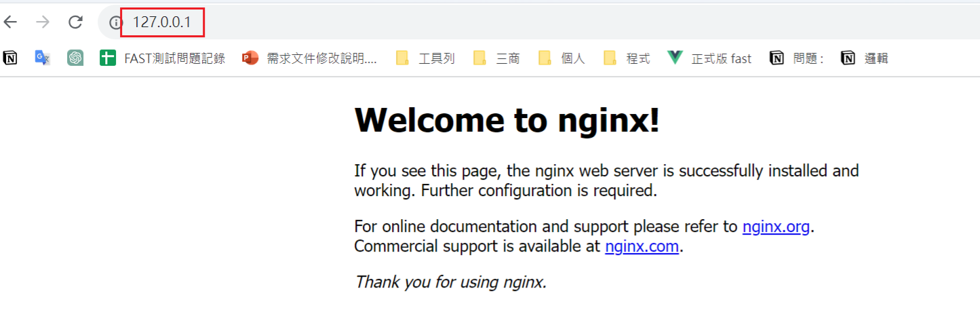Viewport: 980px width, 331px height.
Task: Click the browser back arrow
Action: coord(10,22)
